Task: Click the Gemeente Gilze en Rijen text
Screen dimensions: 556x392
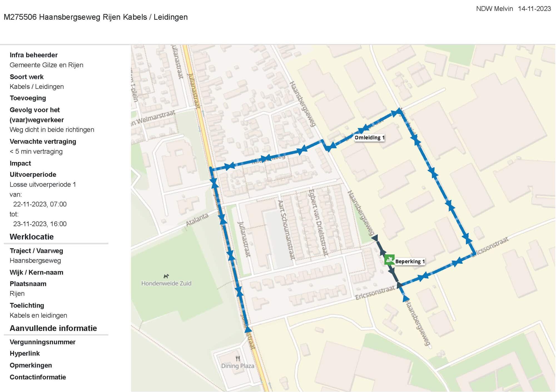Action: [x=46, y=65]
